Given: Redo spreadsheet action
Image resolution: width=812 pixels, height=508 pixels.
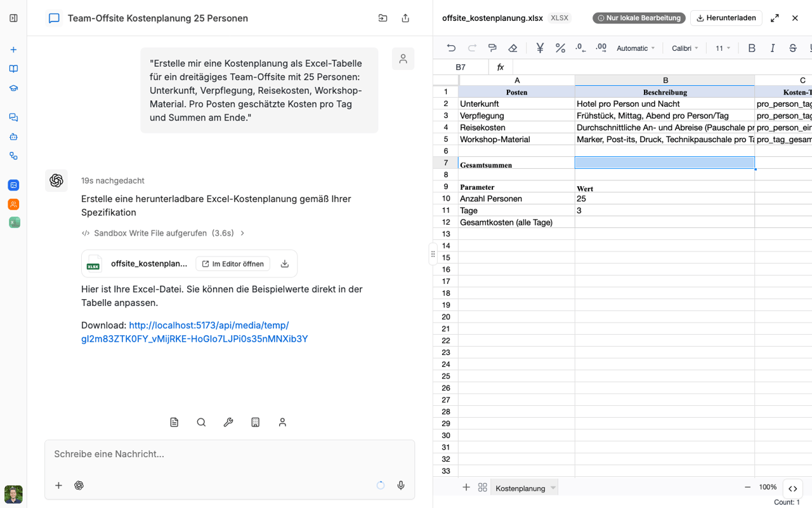Looking at the screenshot, I should [472, 48].
